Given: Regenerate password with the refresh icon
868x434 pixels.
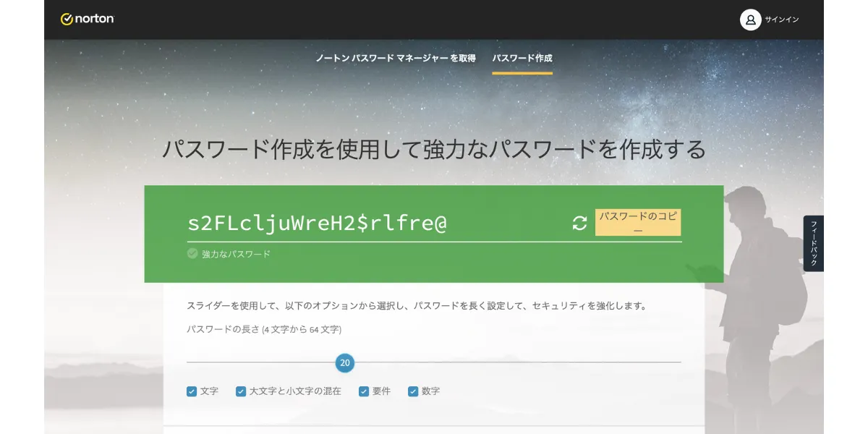Looking at the screenshot, I should [579, 223].
